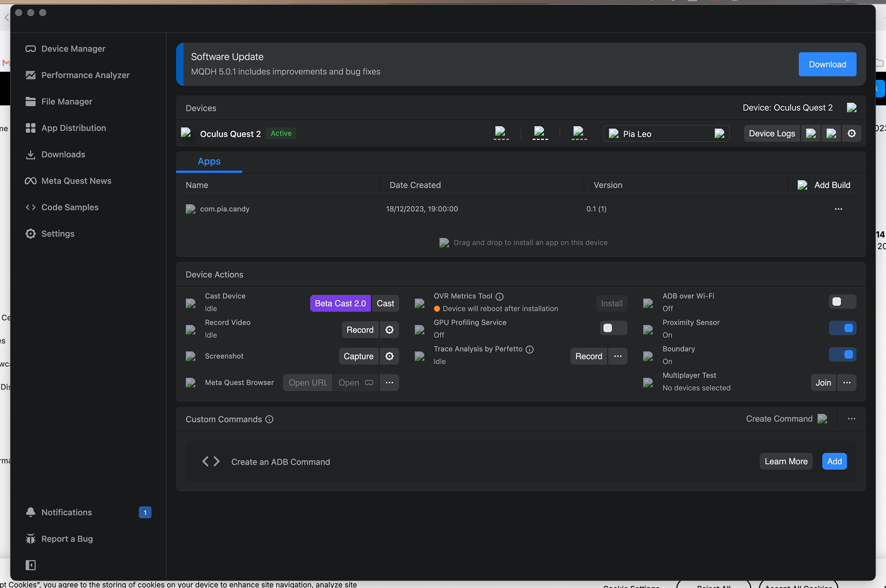This screenshot has width=886, height=588.
Task: Open Screenshot settings gear
Action: click(x=389, y=356)
